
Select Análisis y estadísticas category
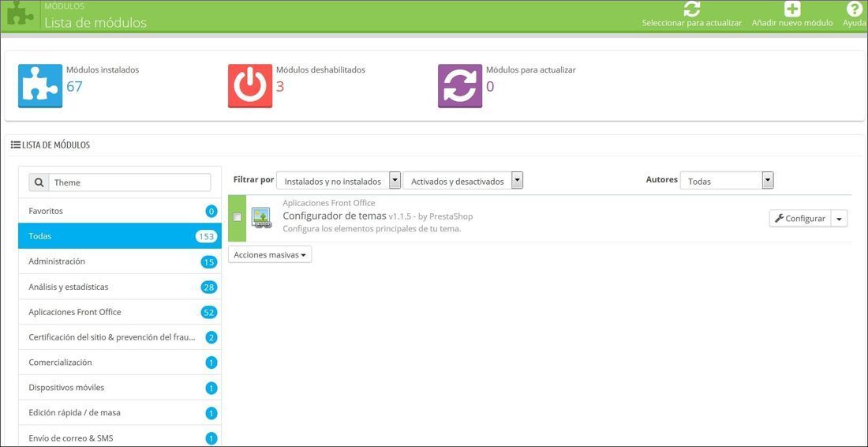tap(120, 287)
